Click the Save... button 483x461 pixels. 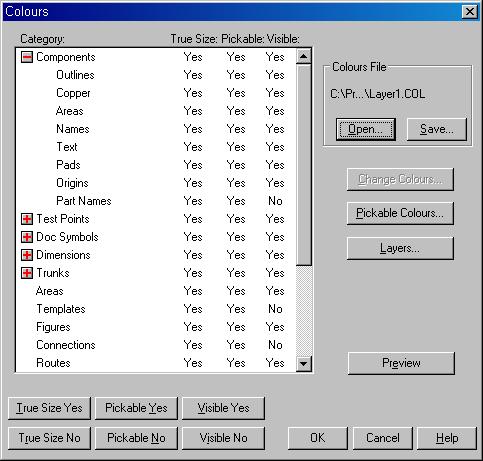[x=437, y=129]
